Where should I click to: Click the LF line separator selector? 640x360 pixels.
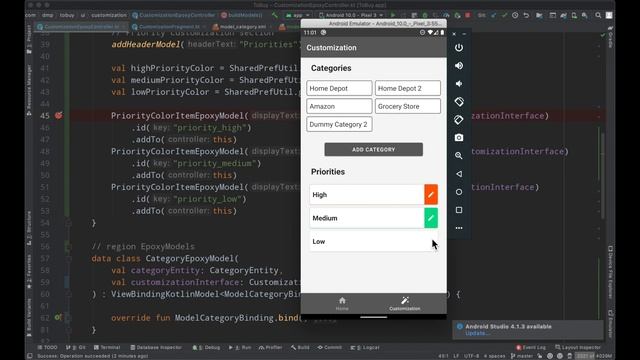tap(456, 356)
